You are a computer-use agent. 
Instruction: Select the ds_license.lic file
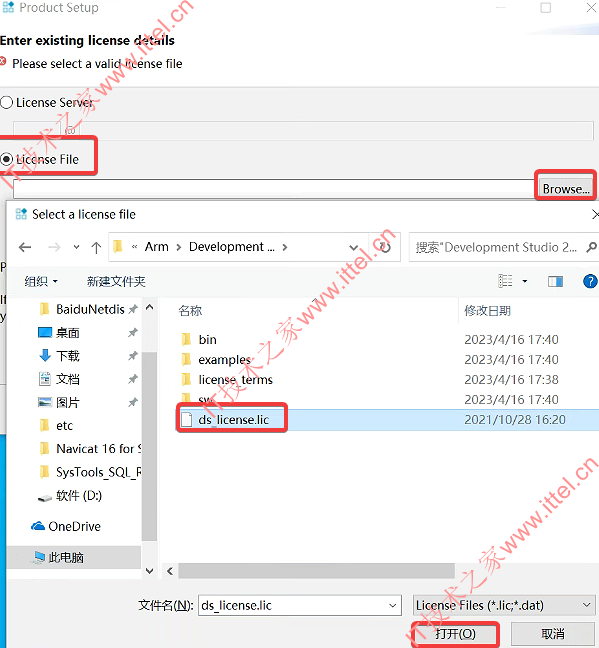234,419
